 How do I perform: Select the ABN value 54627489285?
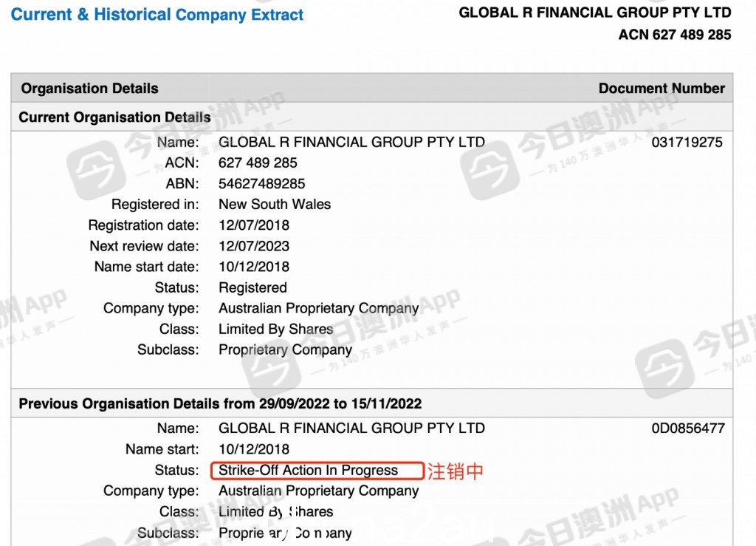pos(262,184)
